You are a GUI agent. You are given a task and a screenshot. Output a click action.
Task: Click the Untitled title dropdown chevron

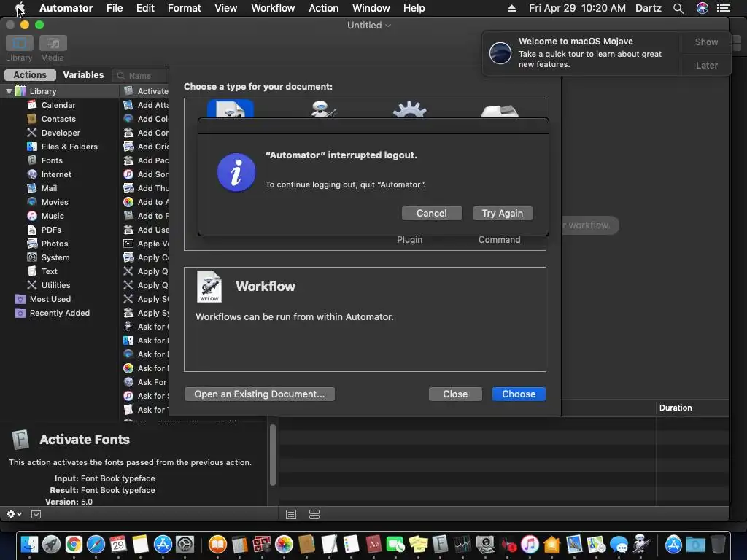click(388, 26)
